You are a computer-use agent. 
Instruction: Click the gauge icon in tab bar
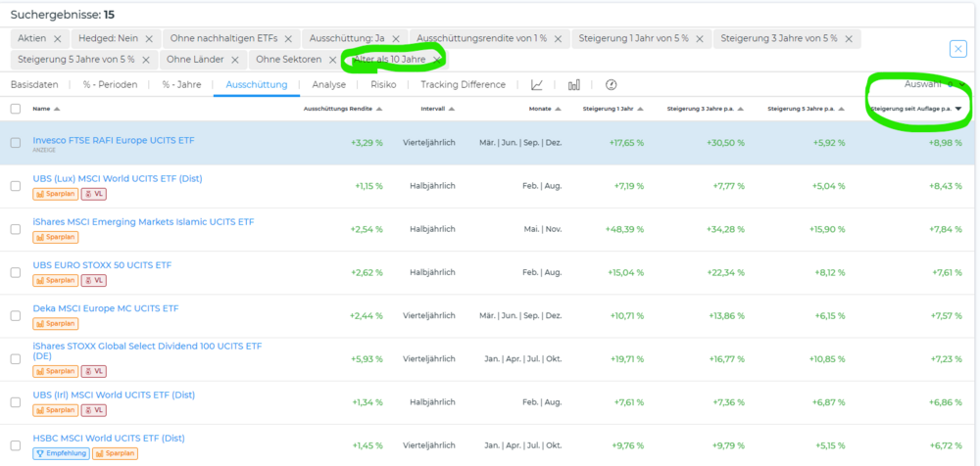coord(612,85)
